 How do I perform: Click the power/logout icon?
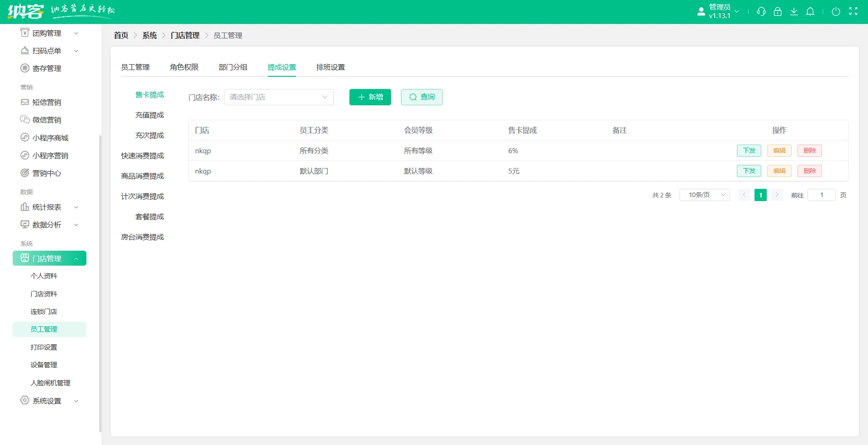coord(836,11)
